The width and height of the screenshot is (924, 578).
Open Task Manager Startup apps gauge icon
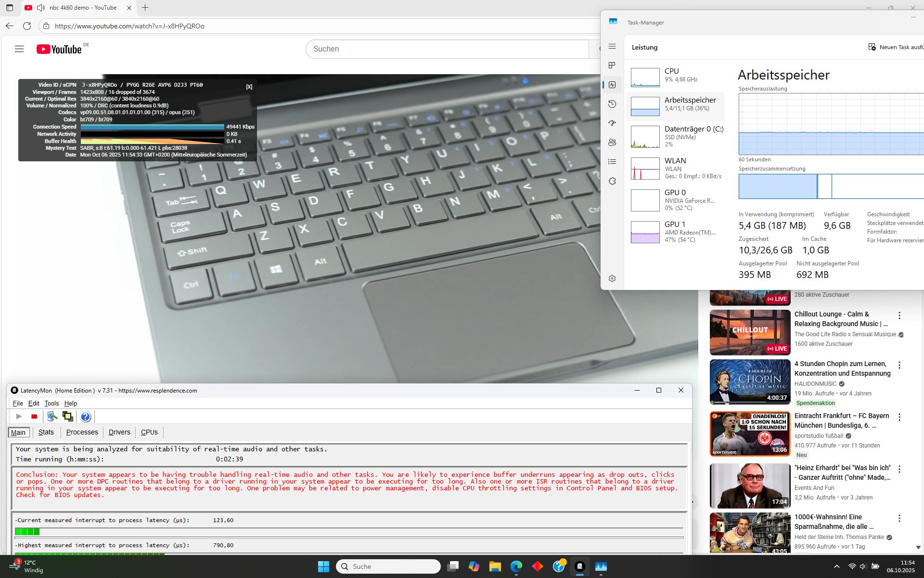[612, 123]
